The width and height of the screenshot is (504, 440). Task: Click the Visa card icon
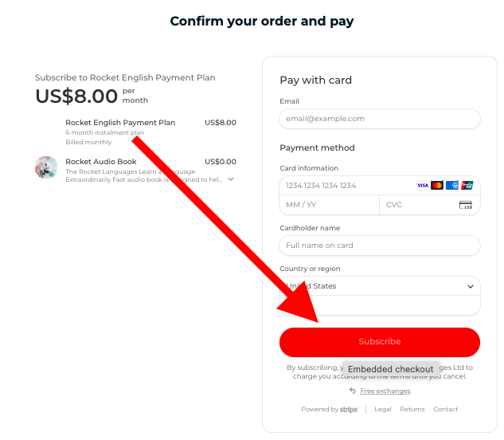pyautogui.click(x=423, y=186)
